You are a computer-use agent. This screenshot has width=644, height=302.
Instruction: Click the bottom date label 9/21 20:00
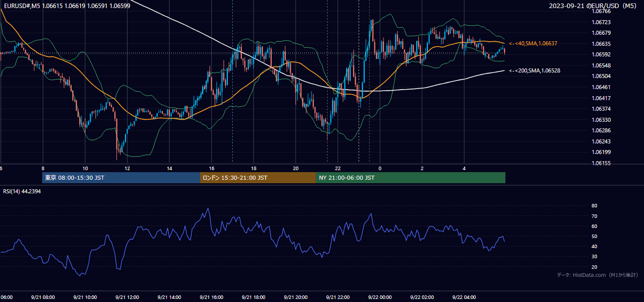click(296, 297)
